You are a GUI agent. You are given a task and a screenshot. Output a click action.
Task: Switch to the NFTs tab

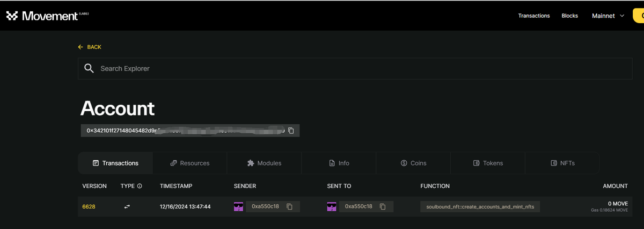(x=562, y=163)
